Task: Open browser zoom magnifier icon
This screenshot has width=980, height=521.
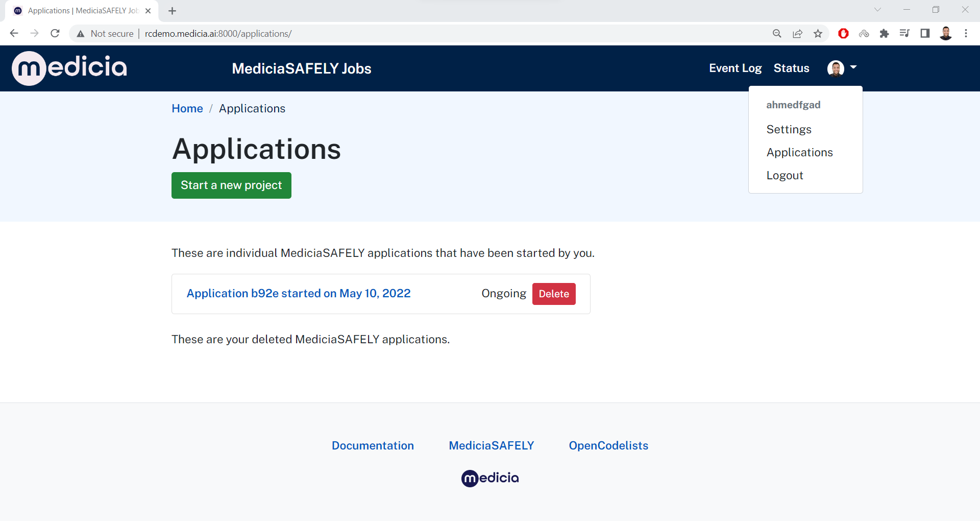Action: (777, 34)
